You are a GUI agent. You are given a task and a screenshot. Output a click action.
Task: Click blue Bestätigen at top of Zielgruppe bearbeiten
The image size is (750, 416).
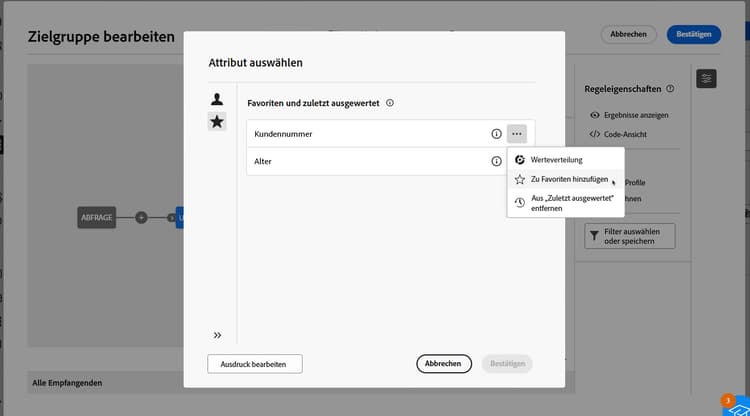(x=694, y=34)
